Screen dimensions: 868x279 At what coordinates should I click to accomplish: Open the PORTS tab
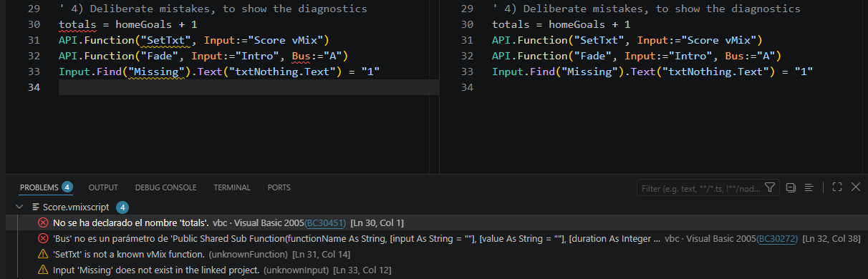pos(279,187)
